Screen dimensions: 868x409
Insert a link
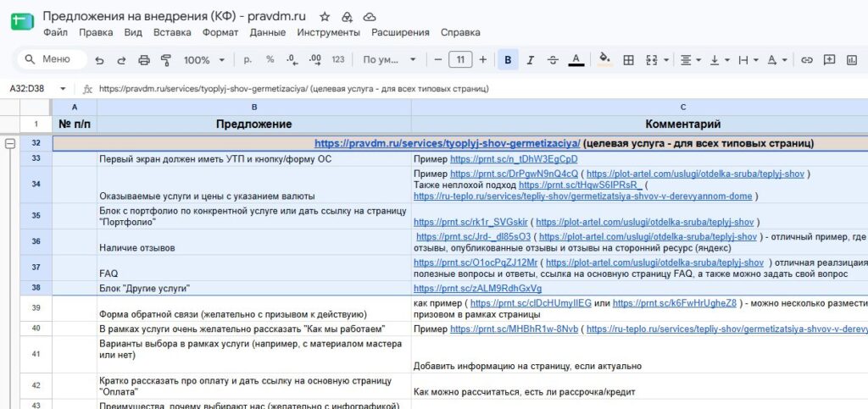pyautogui.click(x=807, y=59)
